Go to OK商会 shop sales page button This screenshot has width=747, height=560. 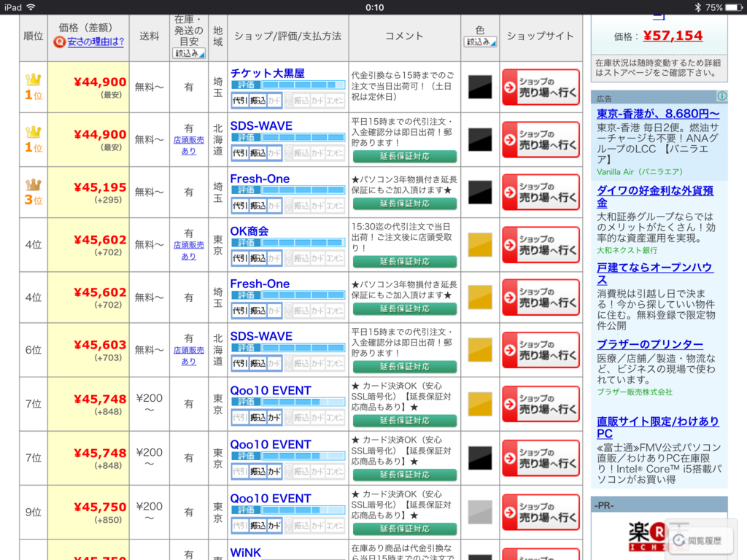click(x=541, y=245)
